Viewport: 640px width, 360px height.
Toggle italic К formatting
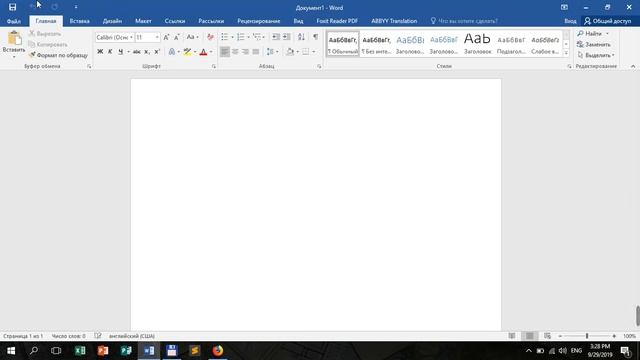(110, 52)
